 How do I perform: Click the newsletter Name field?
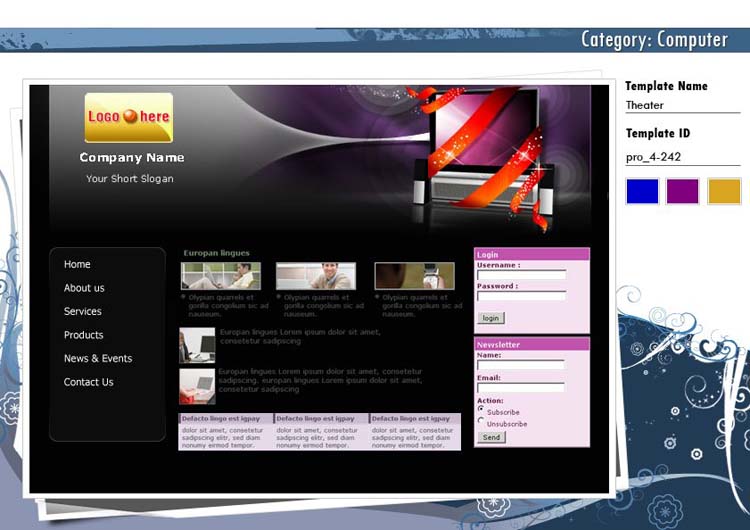520,365
